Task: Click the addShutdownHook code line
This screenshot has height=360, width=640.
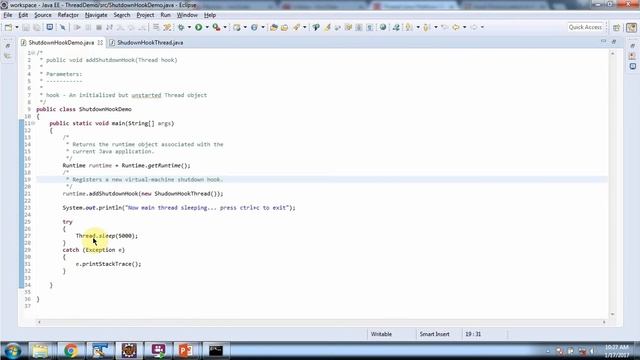Action: point(143,194)
